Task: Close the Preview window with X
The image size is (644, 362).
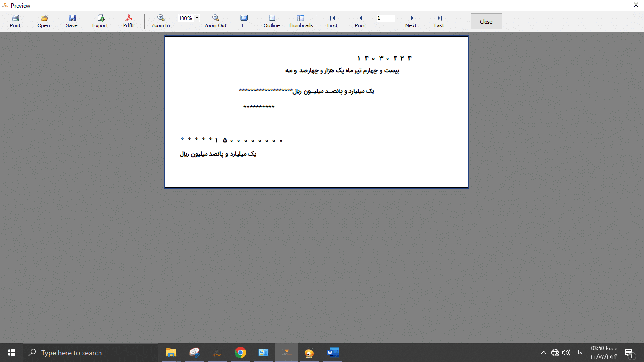Action: [x=636, y=5]
